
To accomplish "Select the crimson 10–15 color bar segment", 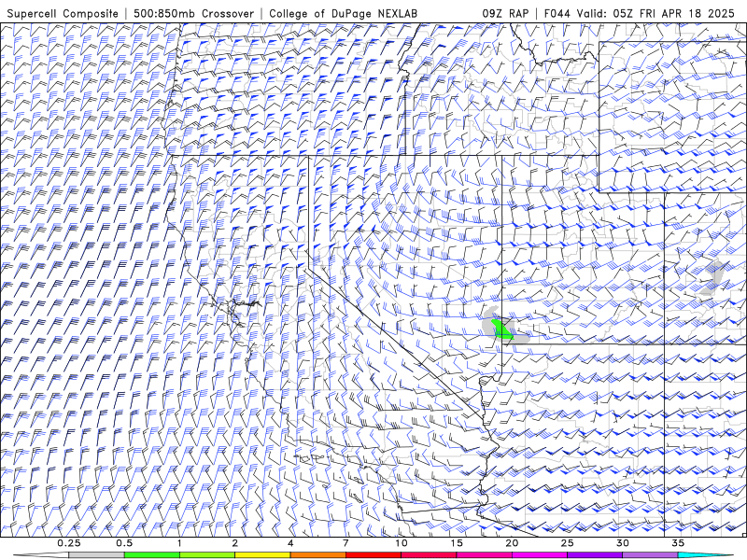I will click(x=429, y=555).
